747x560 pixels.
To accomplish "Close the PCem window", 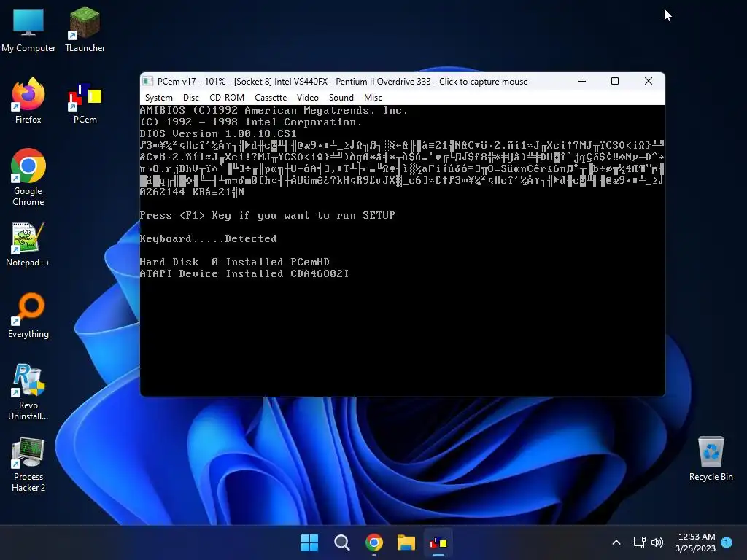I will [x=649, y=82].
